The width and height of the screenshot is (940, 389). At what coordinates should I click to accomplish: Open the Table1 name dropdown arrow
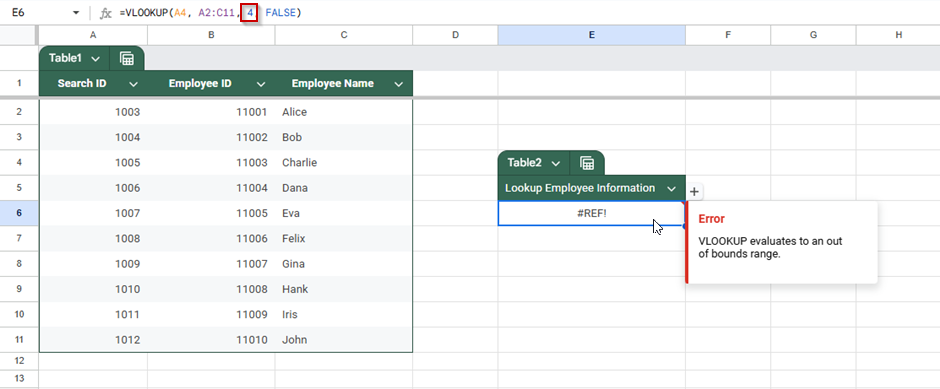pos(95,59)
